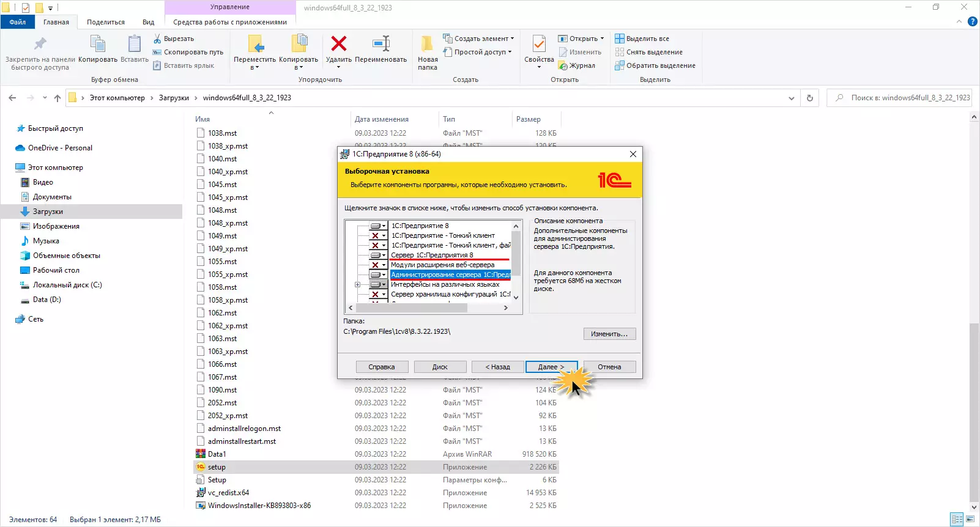The height and width of the screenshot is (527, 980).
Task: Click the Свойства properties icon
Action: 539,44
